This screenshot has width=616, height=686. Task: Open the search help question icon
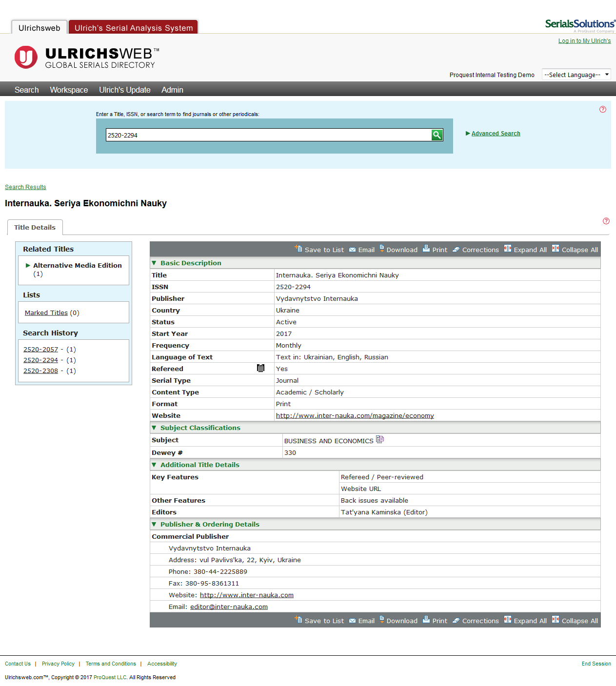pyautogui.click(x=603, y=109)
